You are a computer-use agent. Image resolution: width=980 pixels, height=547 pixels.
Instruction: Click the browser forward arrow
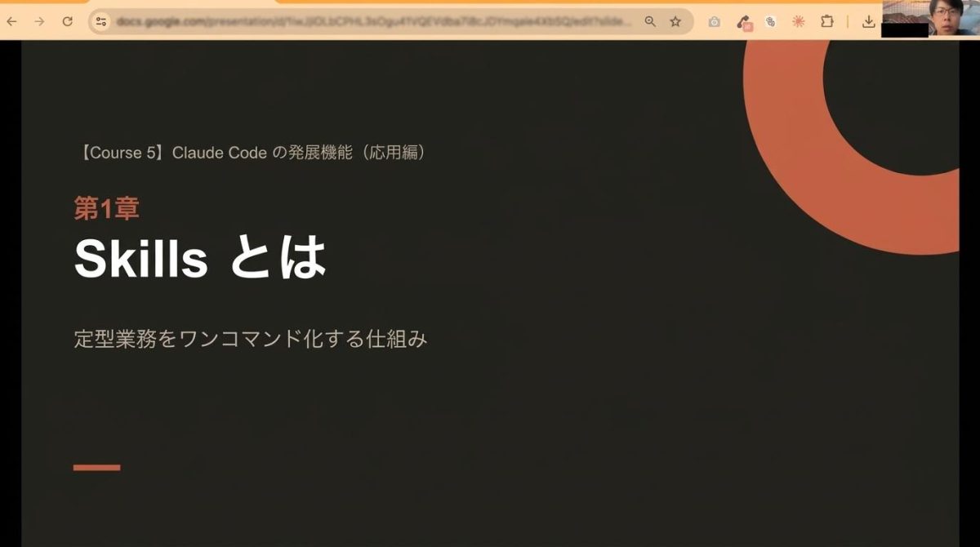point(39,22)
